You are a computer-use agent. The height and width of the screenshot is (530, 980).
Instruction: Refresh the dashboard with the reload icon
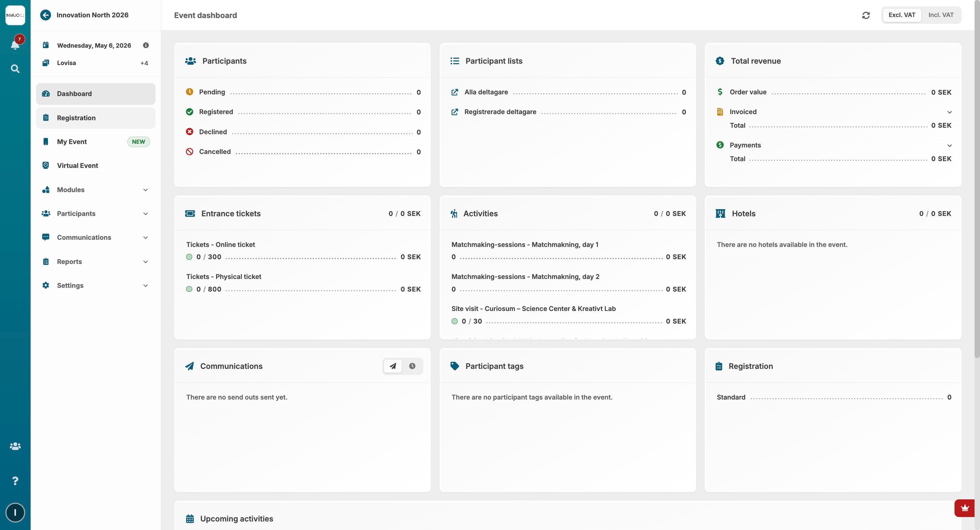coord(866,15)
